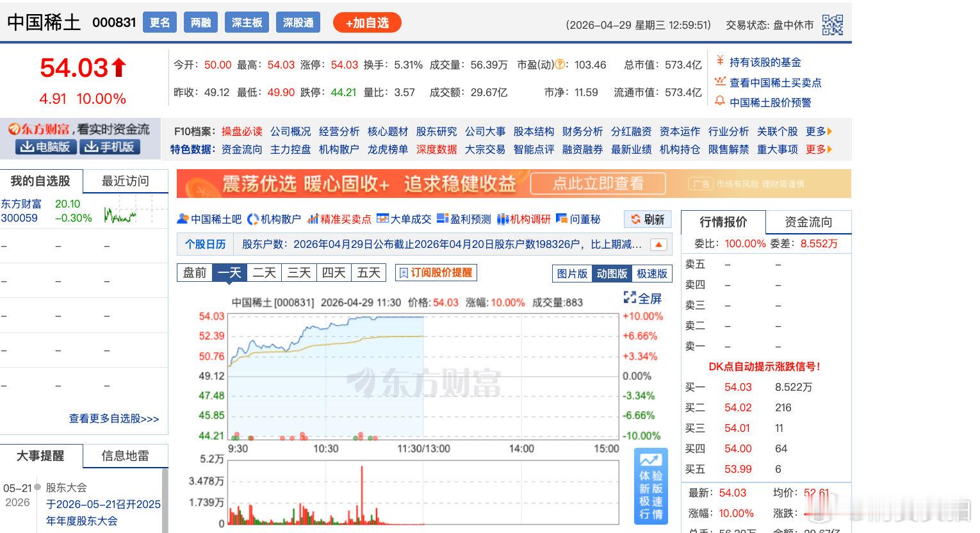Open 精准买卖点 icon link
This screenshot has width=980, height=533.
click(x=313, y=219)
